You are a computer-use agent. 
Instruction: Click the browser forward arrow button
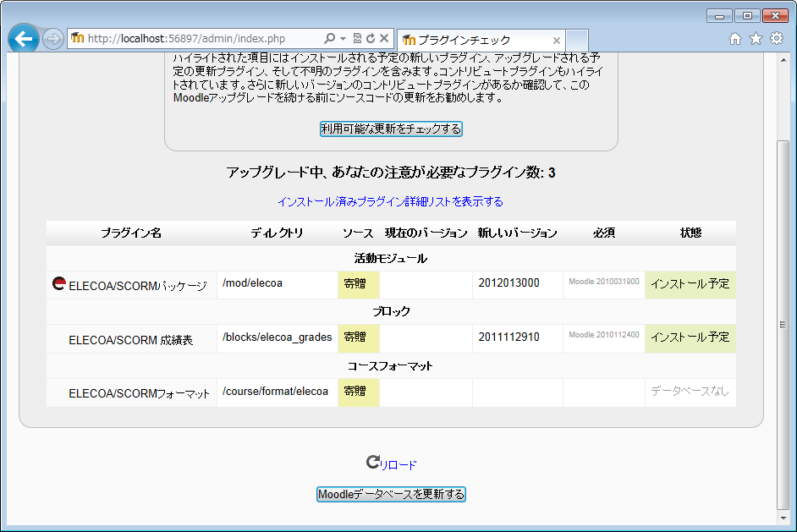click(52, 40)
